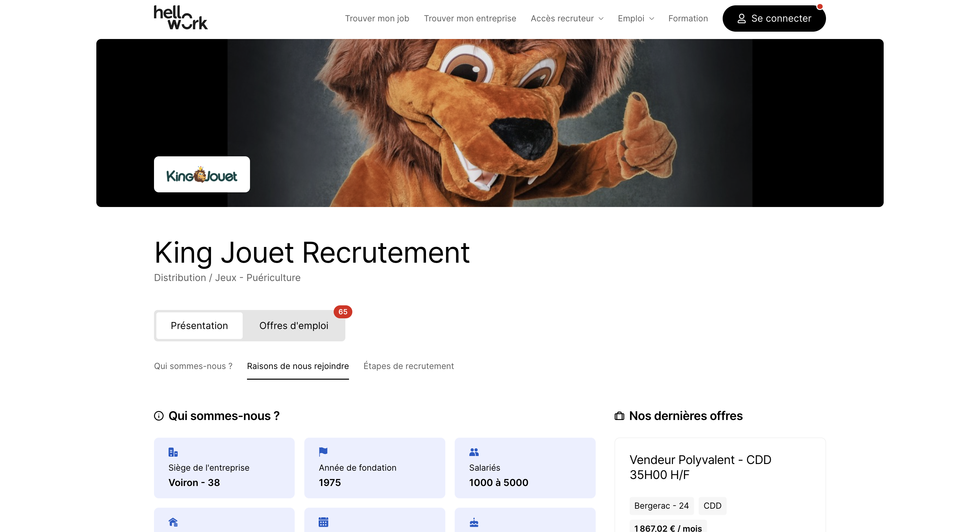Click the info icon beside Qui sommes-nous
Screen dimensions: 980x532
click(159, 416)
